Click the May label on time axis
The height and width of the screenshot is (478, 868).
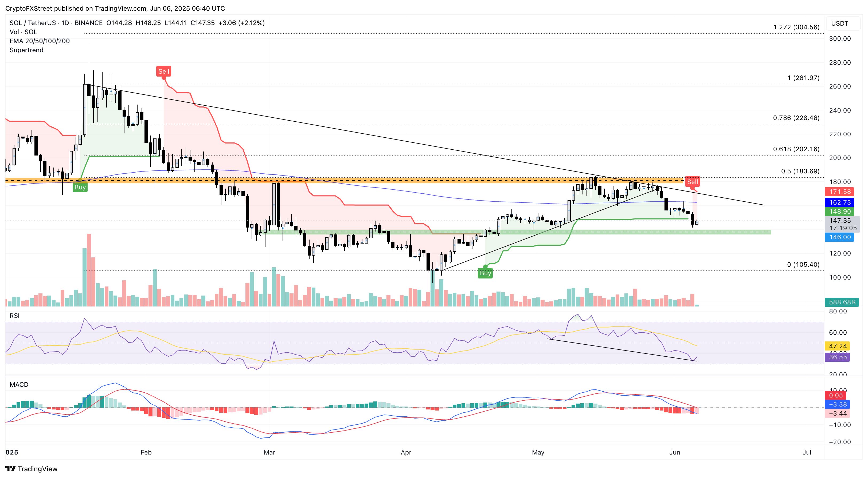(538, 452)
